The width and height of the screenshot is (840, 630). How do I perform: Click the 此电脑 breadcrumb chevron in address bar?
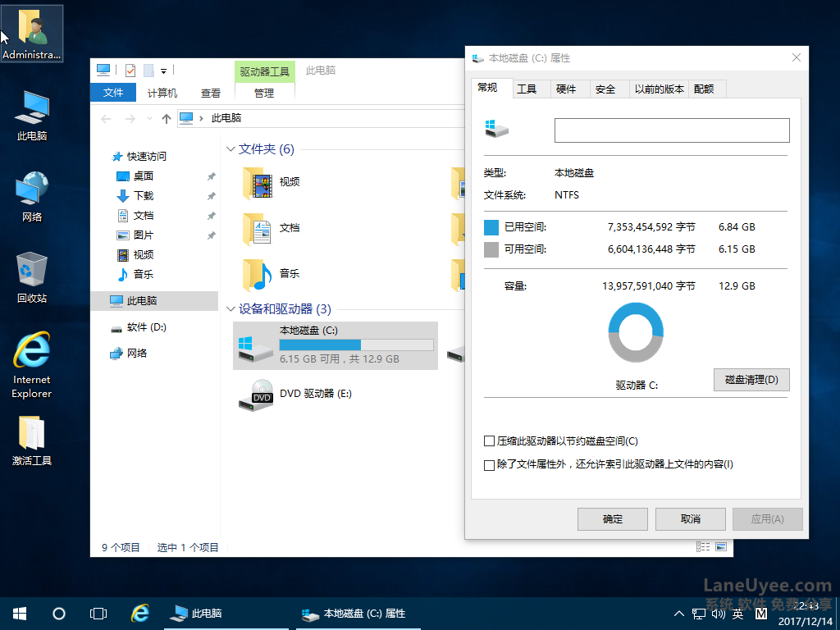coord(201,118)
